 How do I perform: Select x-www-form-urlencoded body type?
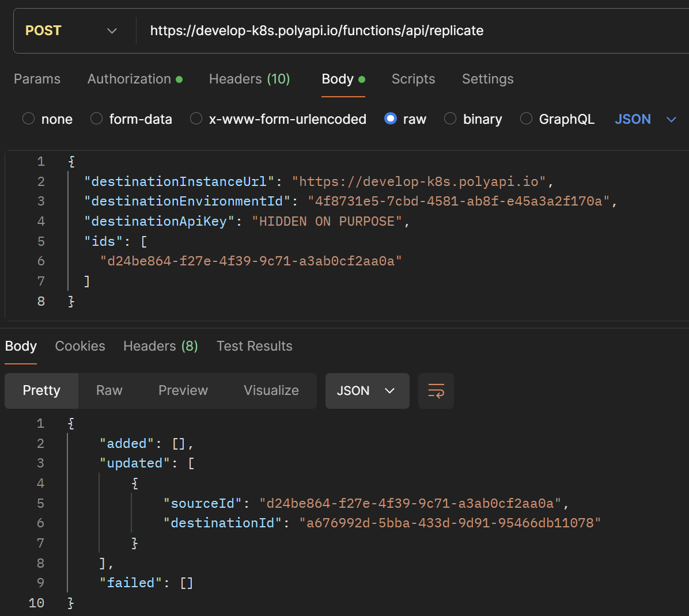tap(196, 119)
